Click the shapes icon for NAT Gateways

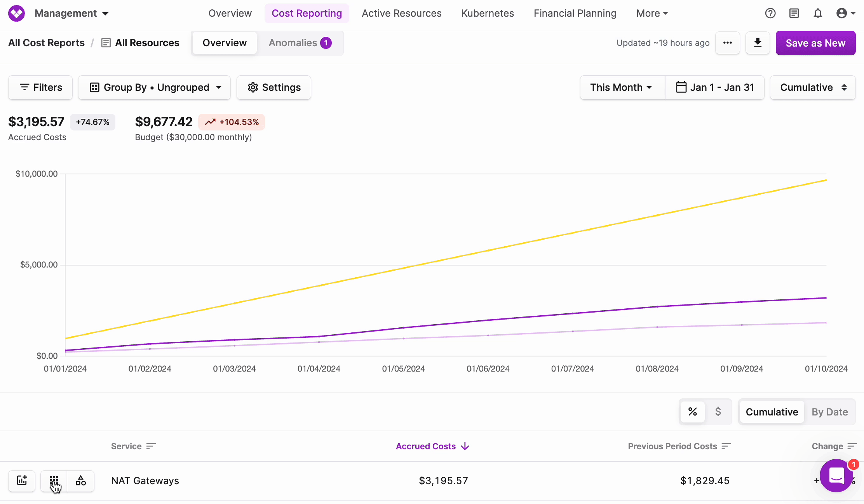coord(81,481)
